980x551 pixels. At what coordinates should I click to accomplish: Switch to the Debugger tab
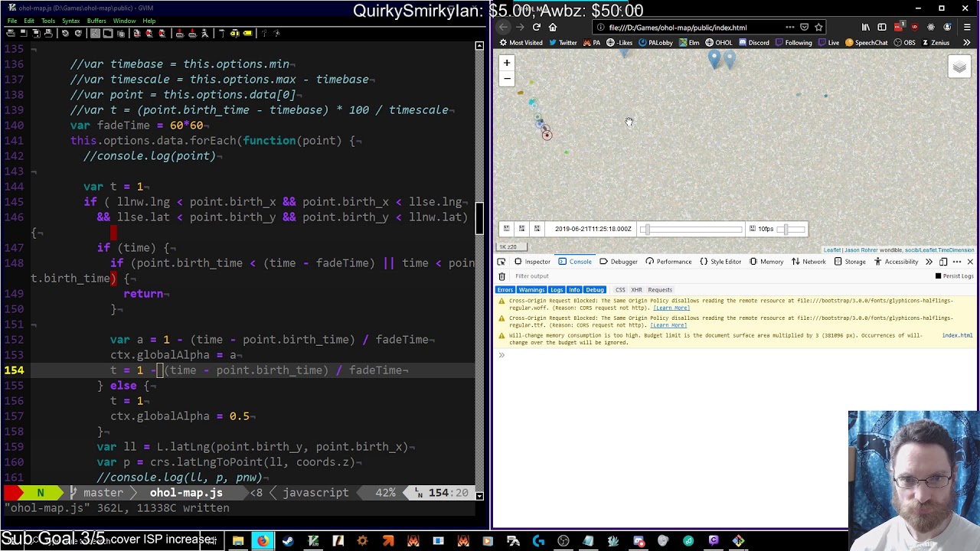coord(618,262)
